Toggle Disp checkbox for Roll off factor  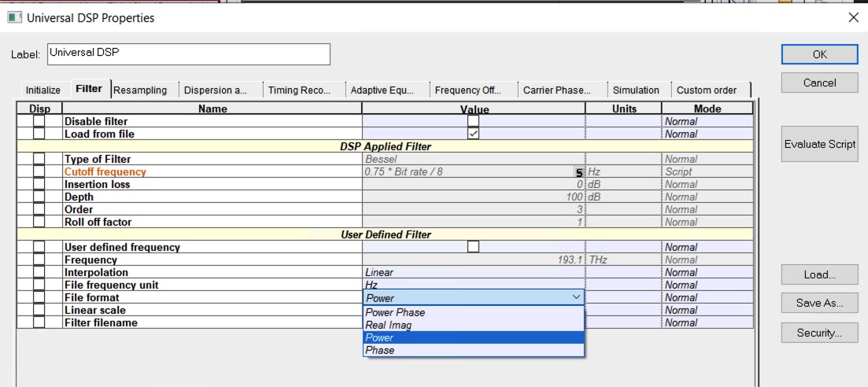pyautogui.click(x=39, y=222)
